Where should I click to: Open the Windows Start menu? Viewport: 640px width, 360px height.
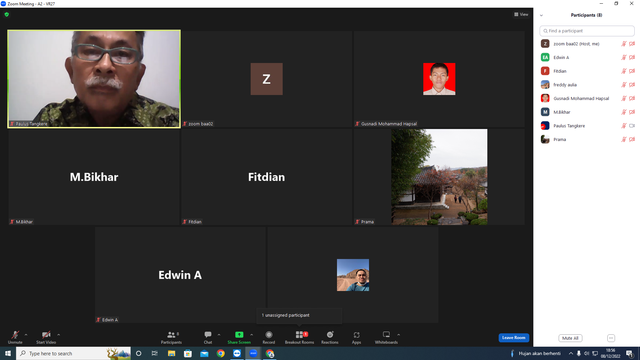8,353
